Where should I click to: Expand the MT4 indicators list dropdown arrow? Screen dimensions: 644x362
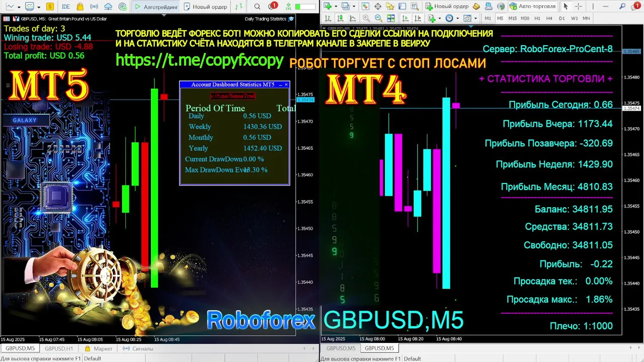pyautogui.click(x=440, y=19)
